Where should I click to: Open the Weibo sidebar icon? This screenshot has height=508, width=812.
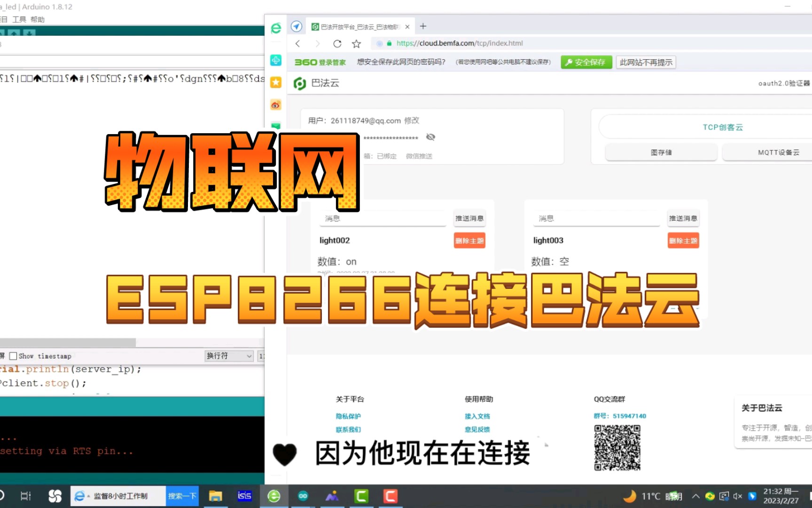pos(276,105)
